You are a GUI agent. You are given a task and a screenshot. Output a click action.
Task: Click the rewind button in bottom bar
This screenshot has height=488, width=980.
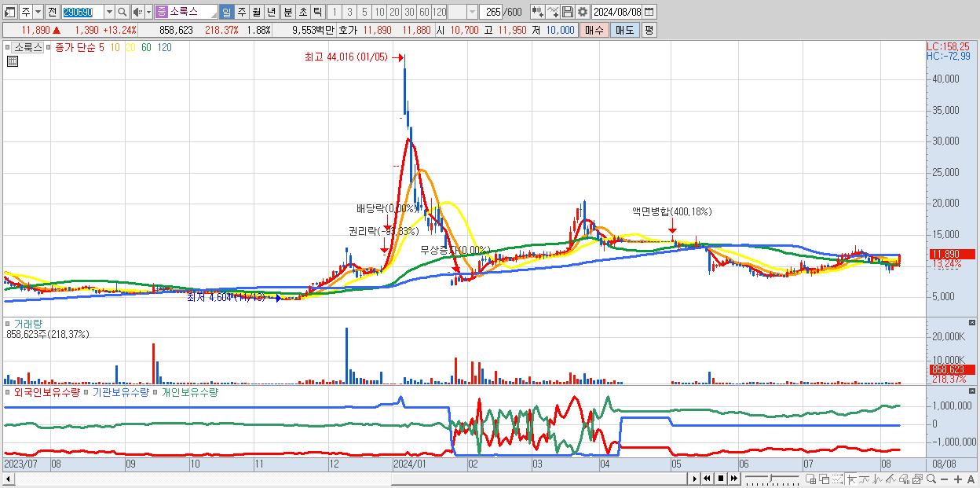point(707,479)
